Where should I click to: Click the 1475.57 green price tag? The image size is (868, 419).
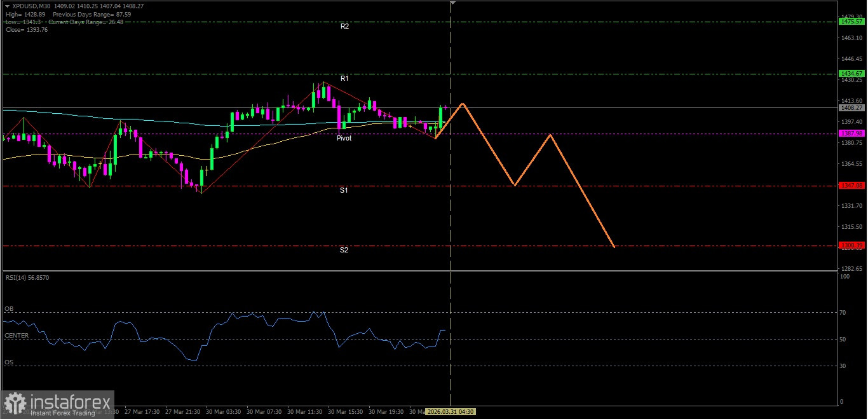coord(851,22)
